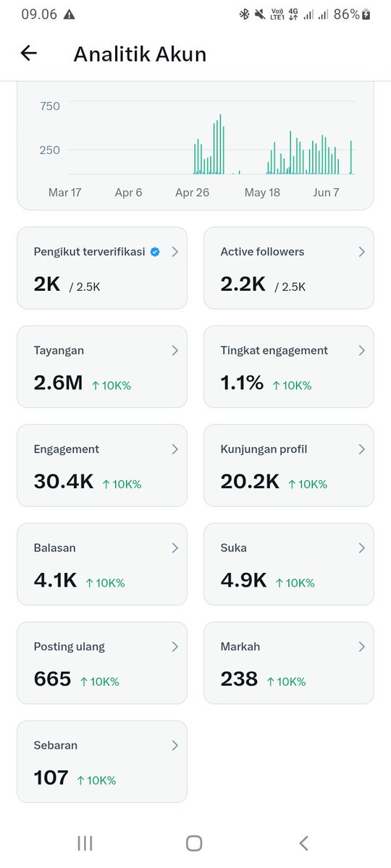
Task: Open the Suka 4.9K card
Action: point(289,564)
